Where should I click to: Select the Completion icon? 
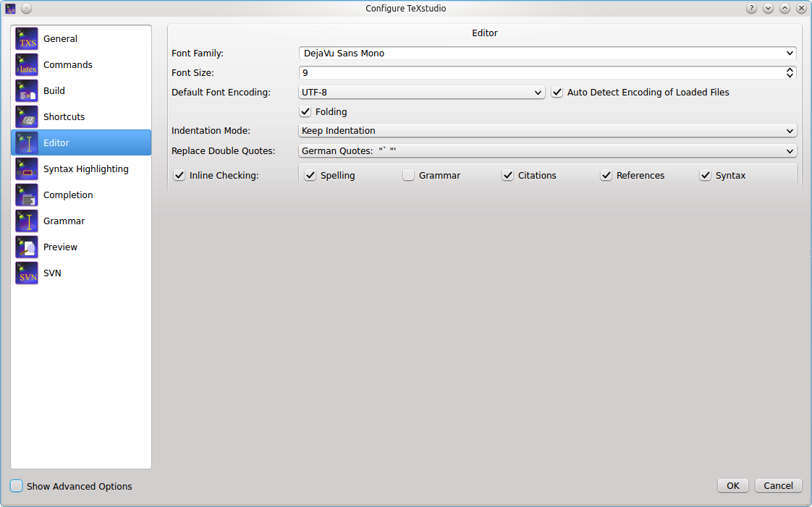pyautogui.click(x=26, y=195)
